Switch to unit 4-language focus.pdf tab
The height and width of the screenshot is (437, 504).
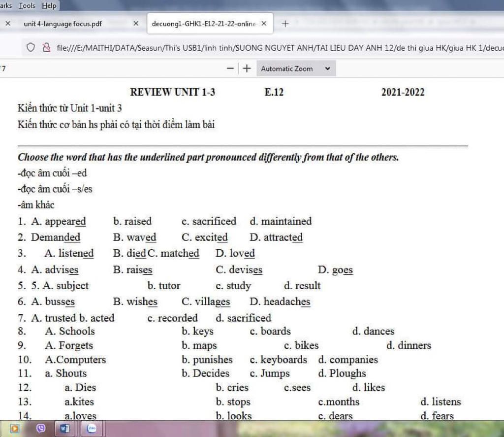point(63,24)
